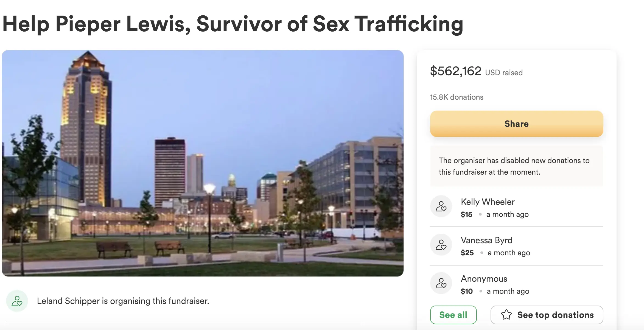Screen dimensions: 644x330
Task: Open the full donations list with See all
Action: pos(453,315)
